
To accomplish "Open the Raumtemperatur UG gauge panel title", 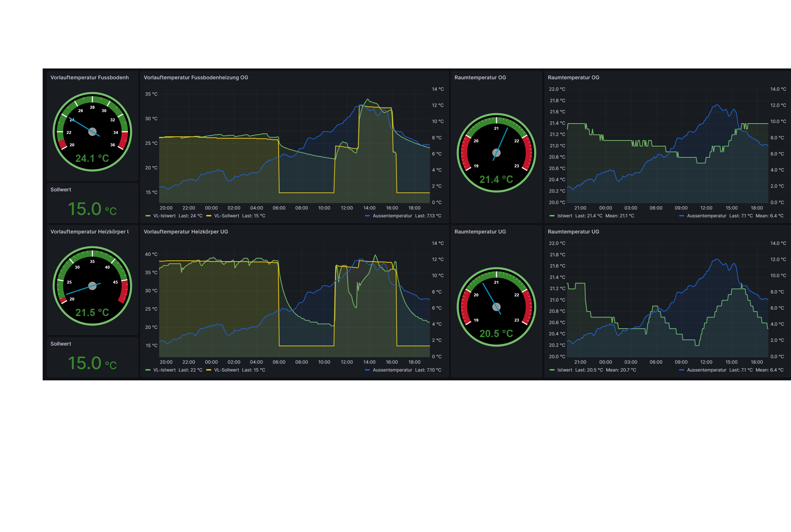I will (480, 231).
